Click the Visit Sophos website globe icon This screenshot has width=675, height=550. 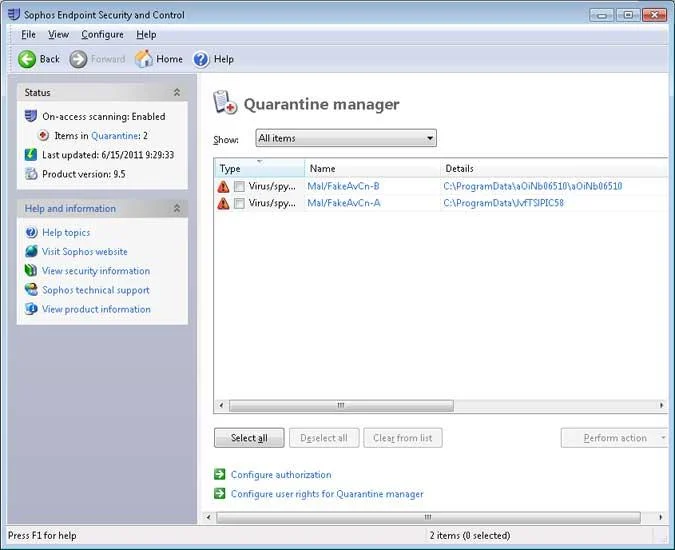(31, 251)
